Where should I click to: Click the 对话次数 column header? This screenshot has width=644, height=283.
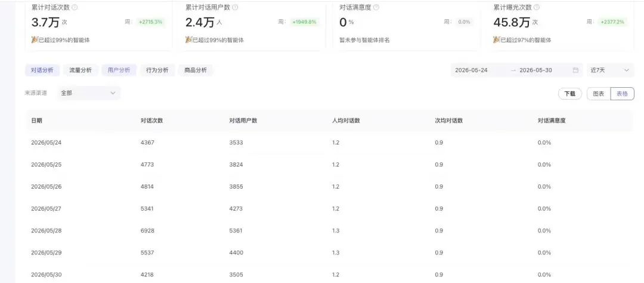tap(151, 121)
